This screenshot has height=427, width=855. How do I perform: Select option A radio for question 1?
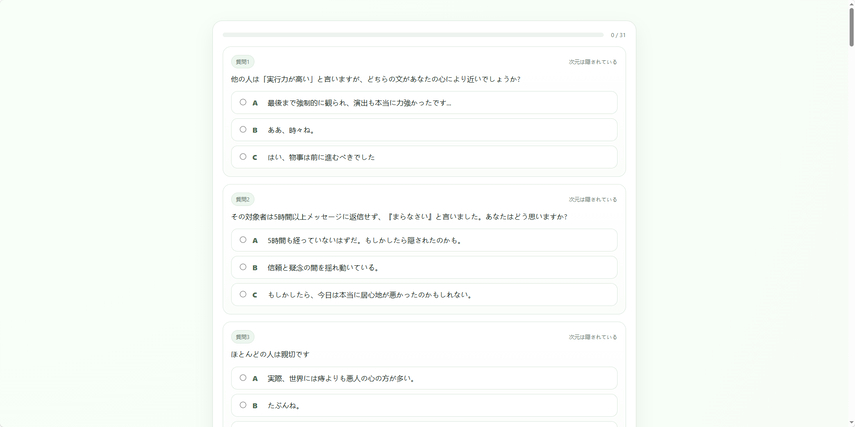(x=243, y=102)
